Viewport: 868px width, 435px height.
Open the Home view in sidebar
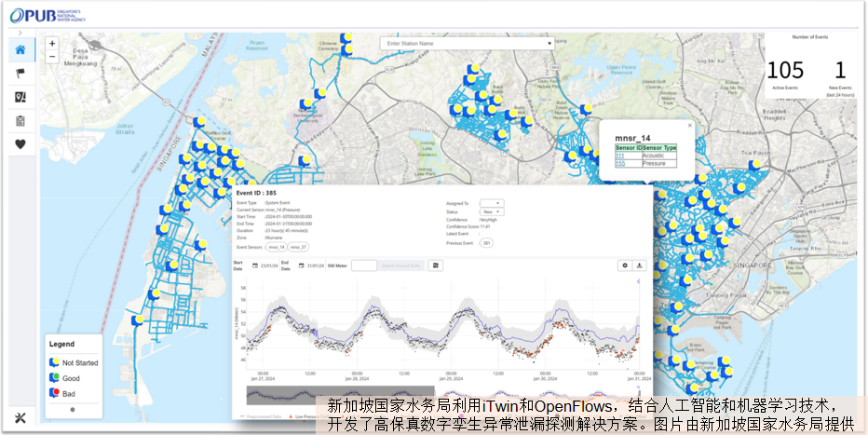[x=20, y=49]
